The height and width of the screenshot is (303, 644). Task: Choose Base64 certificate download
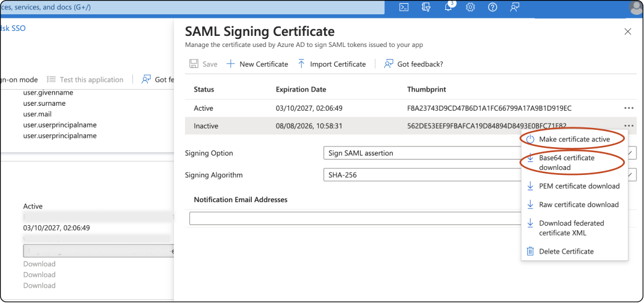pos(566,163)
